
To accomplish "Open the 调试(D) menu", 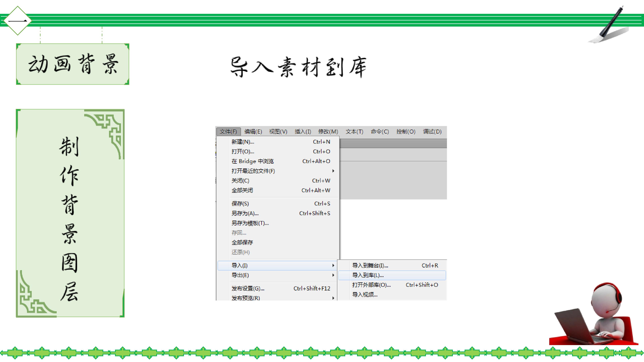I will 432,131.
